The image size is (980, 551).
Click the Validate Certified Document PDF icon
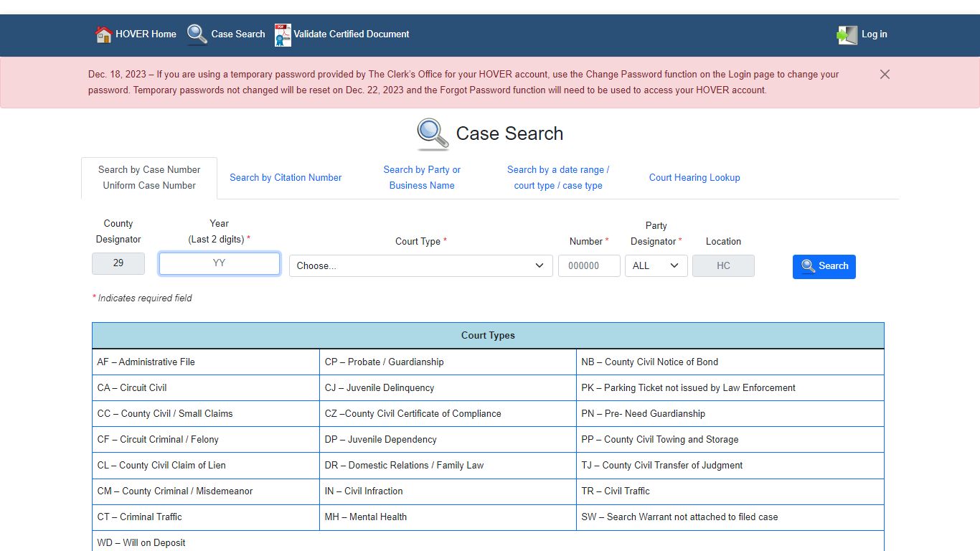pyautogui.click(x=283, y=34)
